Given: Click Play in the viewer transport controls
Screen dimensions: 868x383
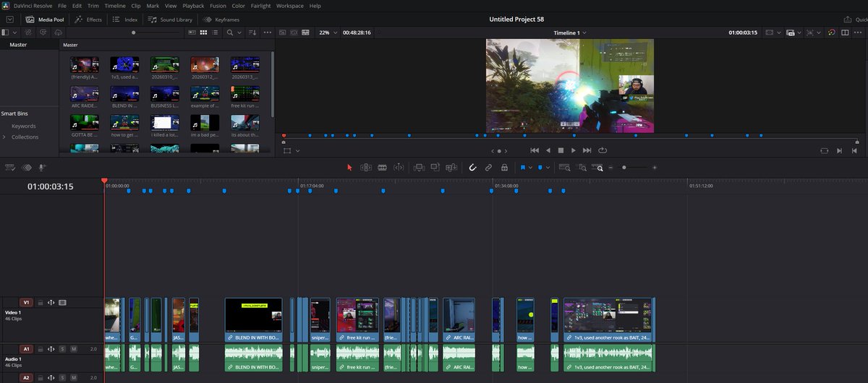Looking at the screenshot, I should [574, 150].
